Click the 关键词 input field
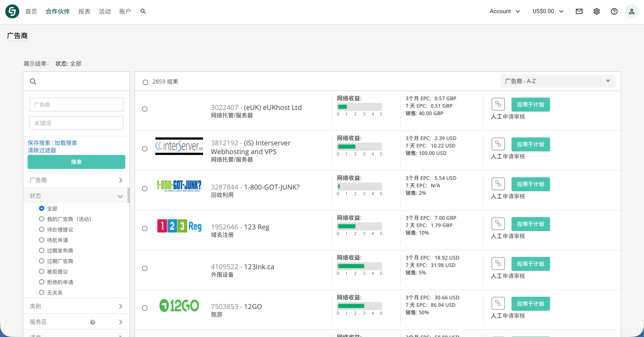This screenshot has height=337, width=644. tap(76, 123)
